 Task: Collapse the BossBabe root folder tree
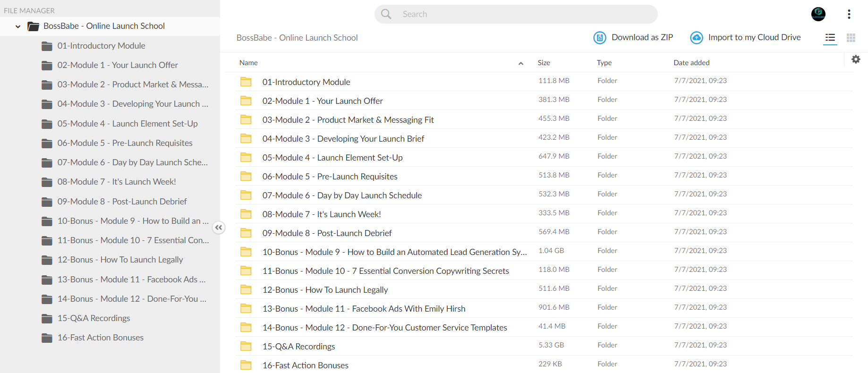(x=18, y=26)
